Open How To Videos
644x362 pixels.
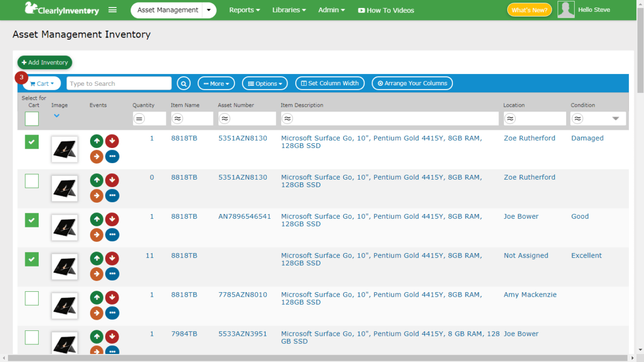coord(386,10)
